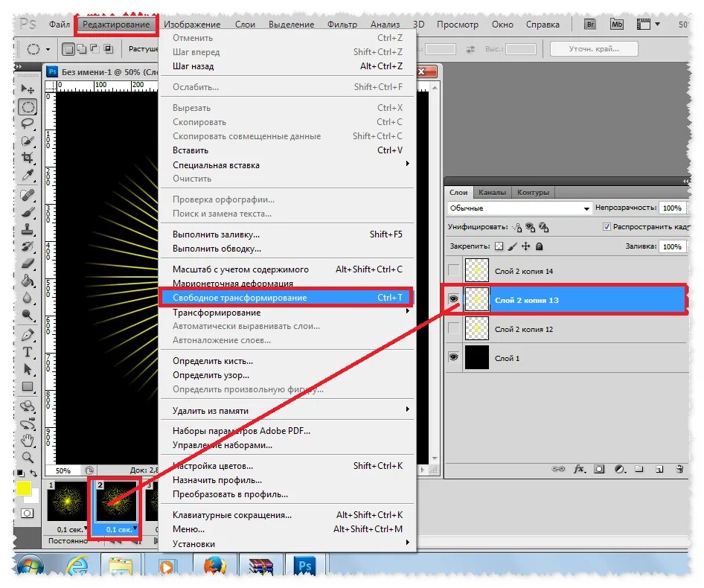Link layers with chain icon
The height and width of the screenshot is (588, 704).
(558, 469)
